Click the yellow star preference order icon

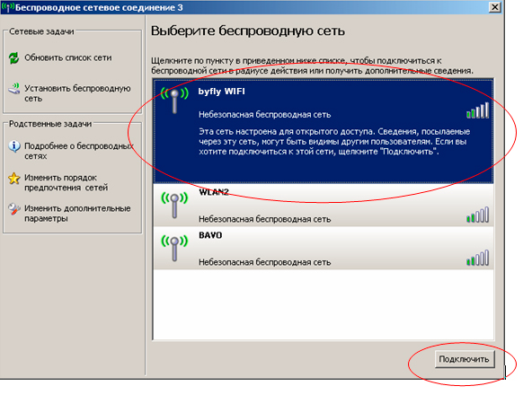coord(14,178)
